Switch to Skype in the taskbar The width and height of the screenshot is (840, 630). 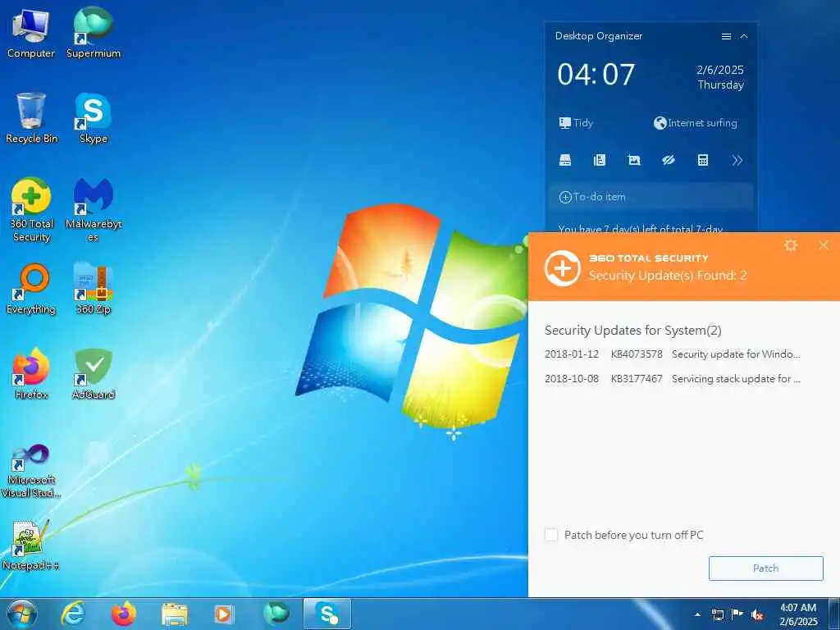pyautogui.click(x=326, y=614)
